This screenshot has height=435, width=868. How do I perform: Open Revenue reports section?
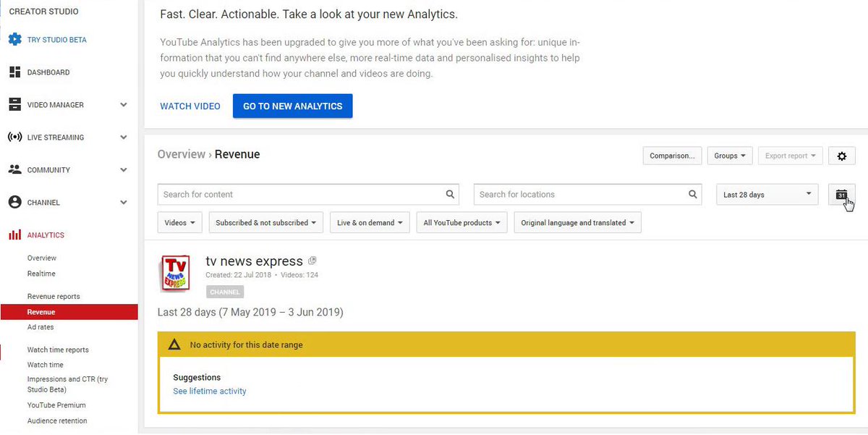point(54,297)
